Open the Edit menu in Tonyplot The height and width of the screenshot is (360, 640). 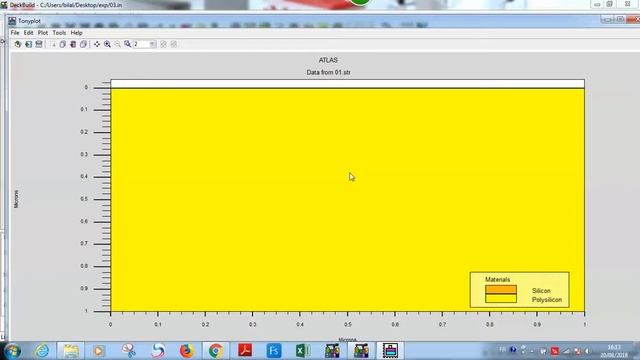[x=28, y=33]
